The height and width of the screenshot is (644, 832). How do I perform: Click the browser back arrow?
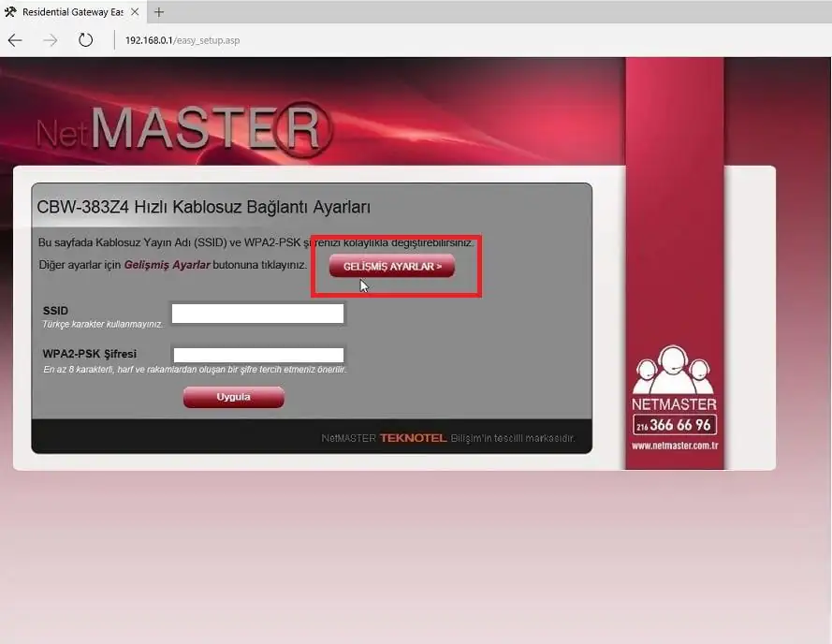(x=15, y=40)
